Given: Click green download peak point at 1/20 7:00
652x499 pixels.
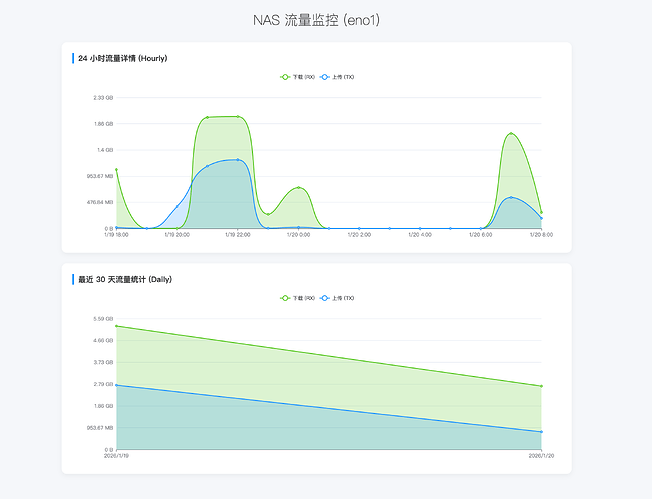Looking at the screenshot, I should point(511,133).
